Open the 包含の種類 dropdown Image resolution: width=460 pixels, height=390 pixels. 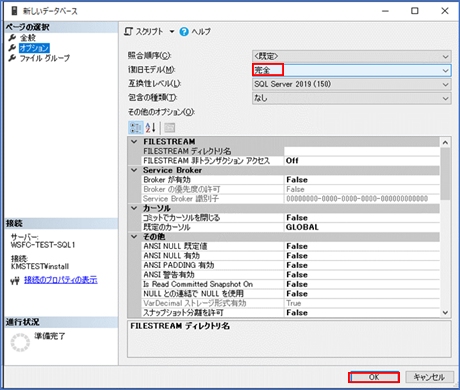point(352,98)
